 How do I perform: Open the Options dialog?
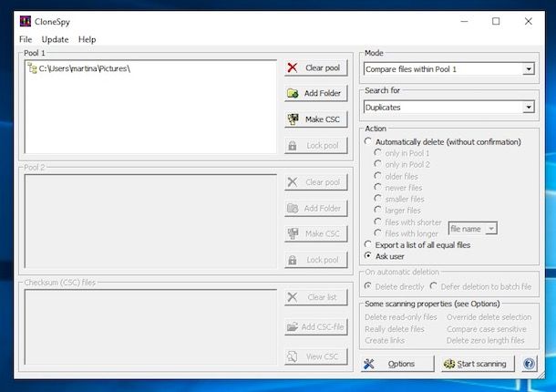(397, 364)
